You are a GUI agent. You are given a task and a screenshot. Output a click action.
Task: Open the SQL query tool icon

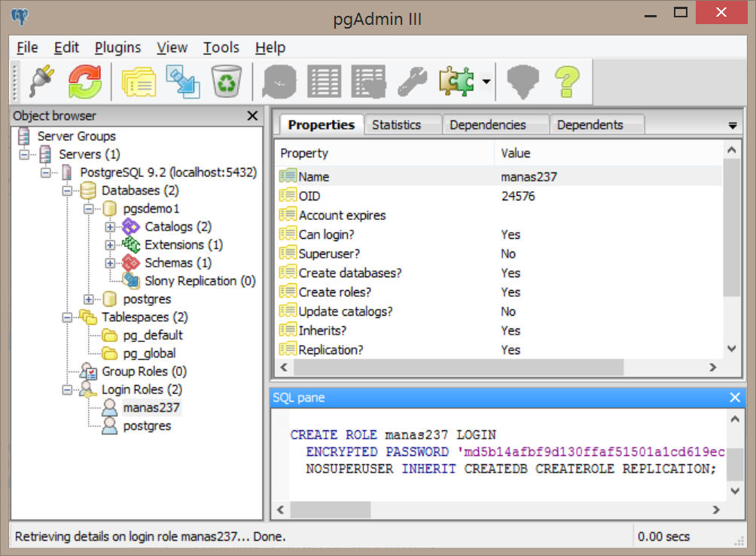[279, 81]
